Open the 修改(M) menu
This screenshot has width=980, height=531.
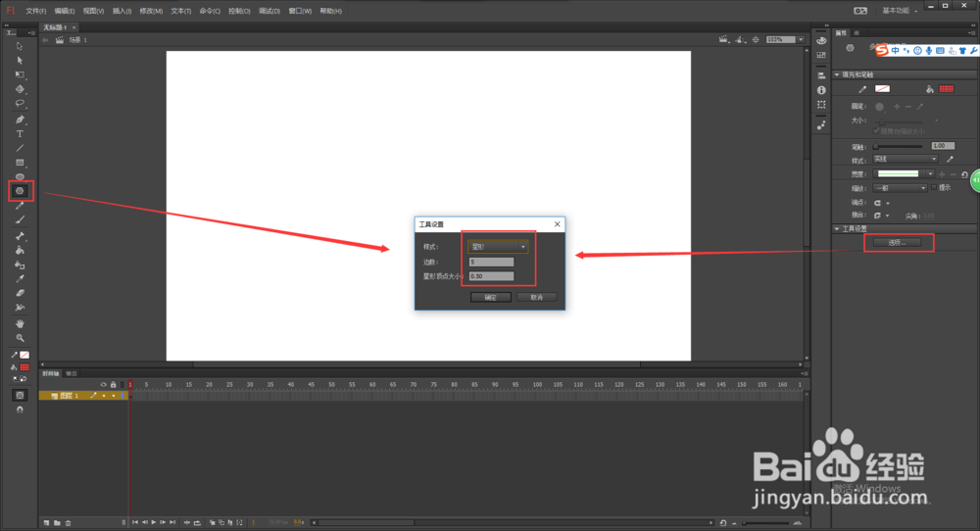click(151, 11)
